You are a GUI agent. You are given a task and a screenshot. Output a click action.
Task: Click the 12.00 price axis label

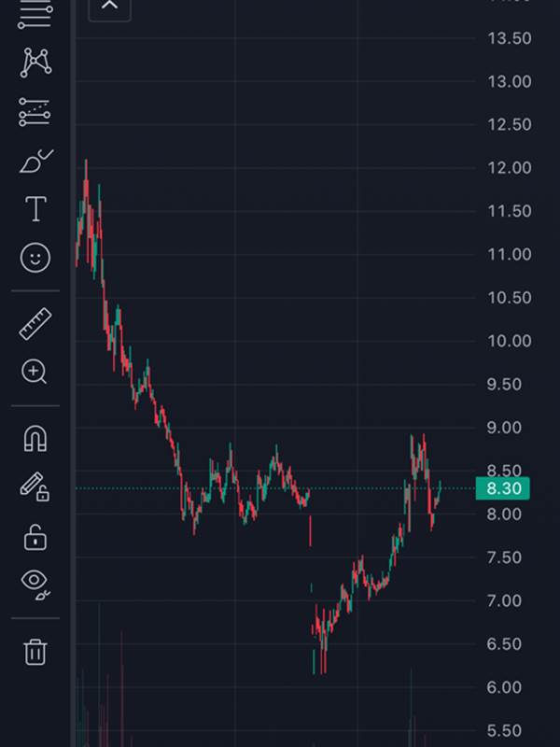509,168
